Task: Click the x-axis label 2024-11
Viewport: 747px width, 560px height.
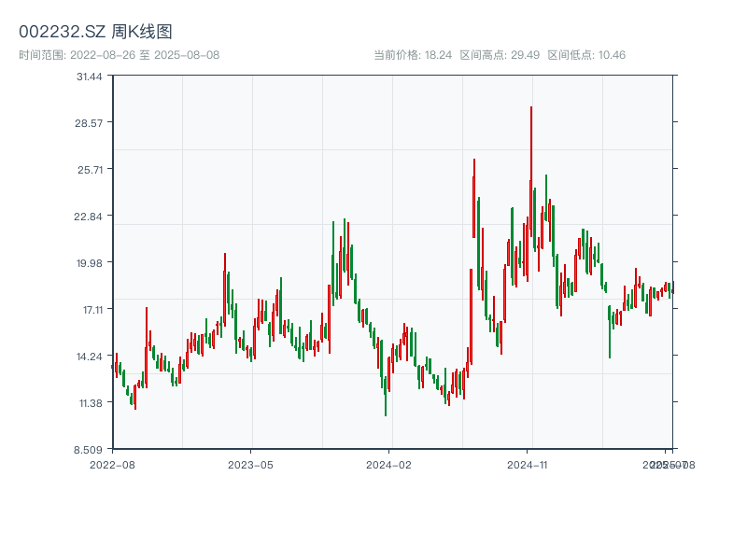Action: tap(527, 465)
